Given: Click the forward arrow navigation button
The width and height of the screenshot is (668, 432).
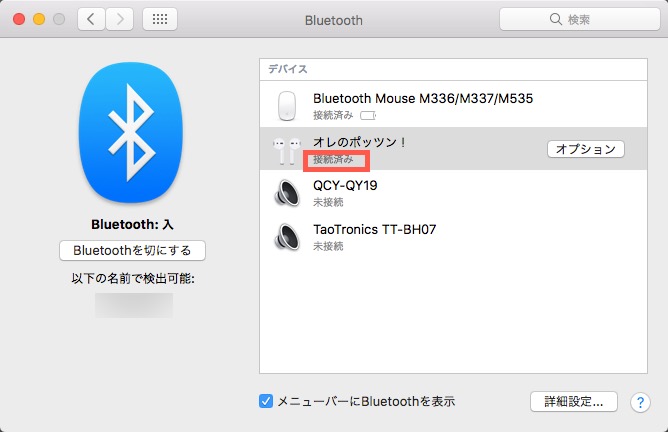Looking at the screenshot, I should pos(120,19).
